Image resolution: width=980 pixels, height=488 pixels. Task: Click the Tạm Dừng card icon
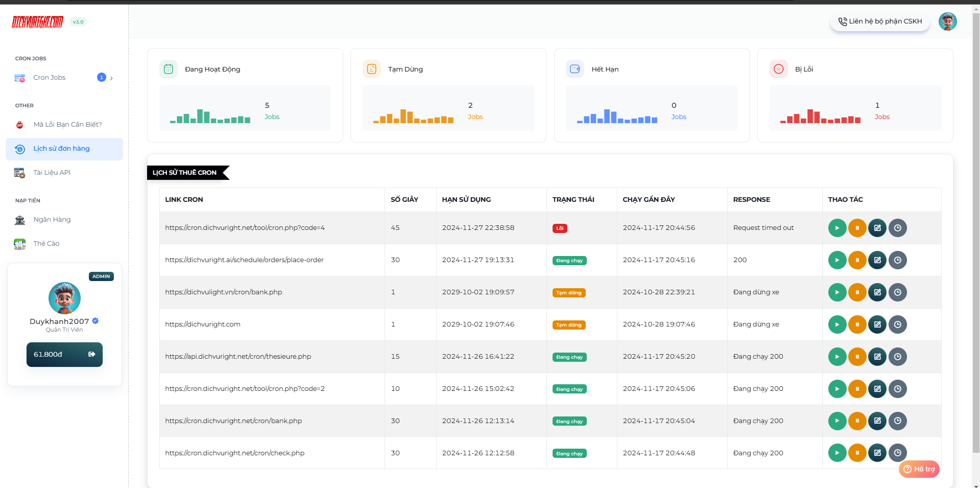[x=372, y=69]
